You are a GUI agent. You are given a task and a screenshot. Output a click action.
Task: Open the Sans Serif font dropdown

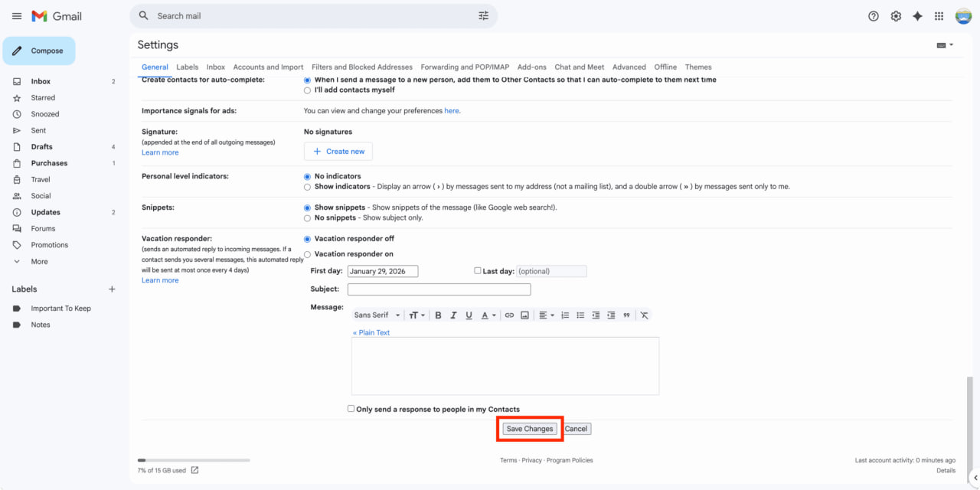click(377, 315)
